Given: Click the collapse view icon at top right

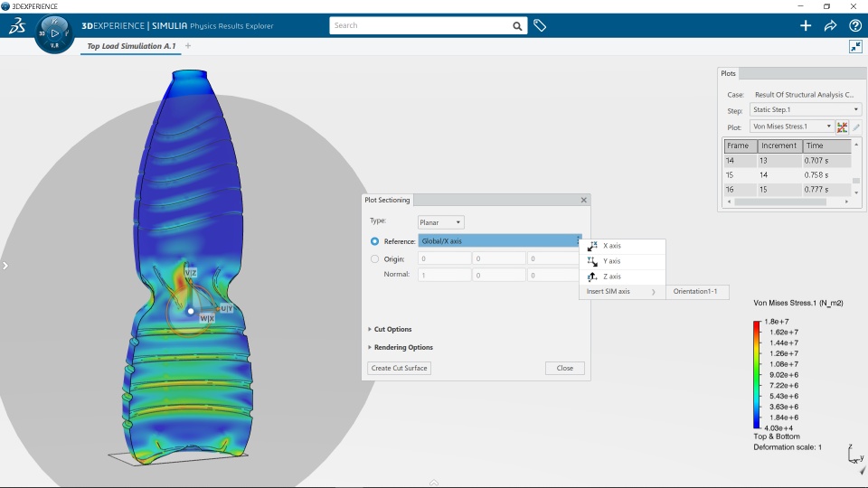Looking at the screenshot, I should click(x=855, y=46).
